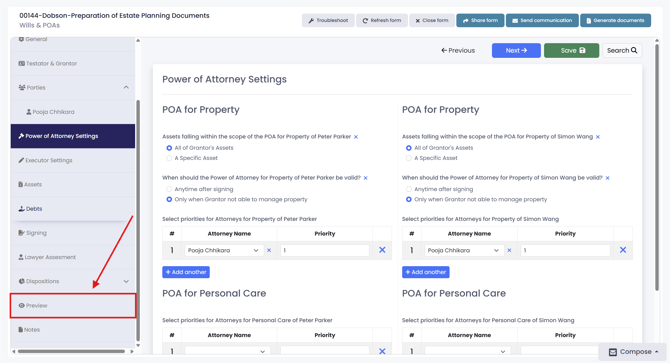Screen dimensions: 670x363
Task: Clear validity answer for Simon Wang
Action: (x=608, y=178)
